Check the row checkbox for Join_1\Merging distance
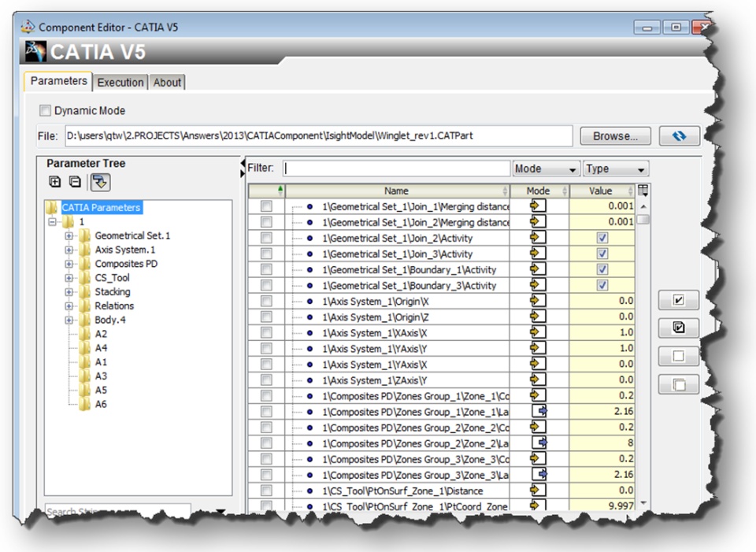Viewport: 756px width, 552px height. (266, 206)
